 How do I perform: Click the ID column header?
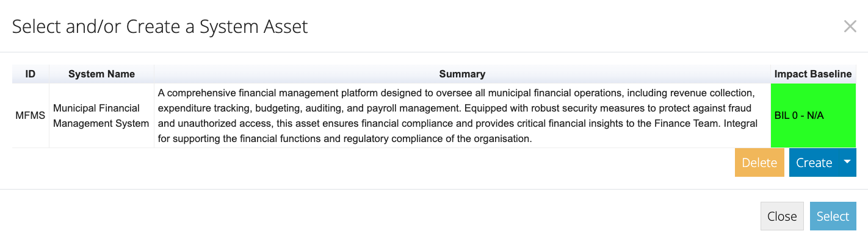[x=31, y=74]
